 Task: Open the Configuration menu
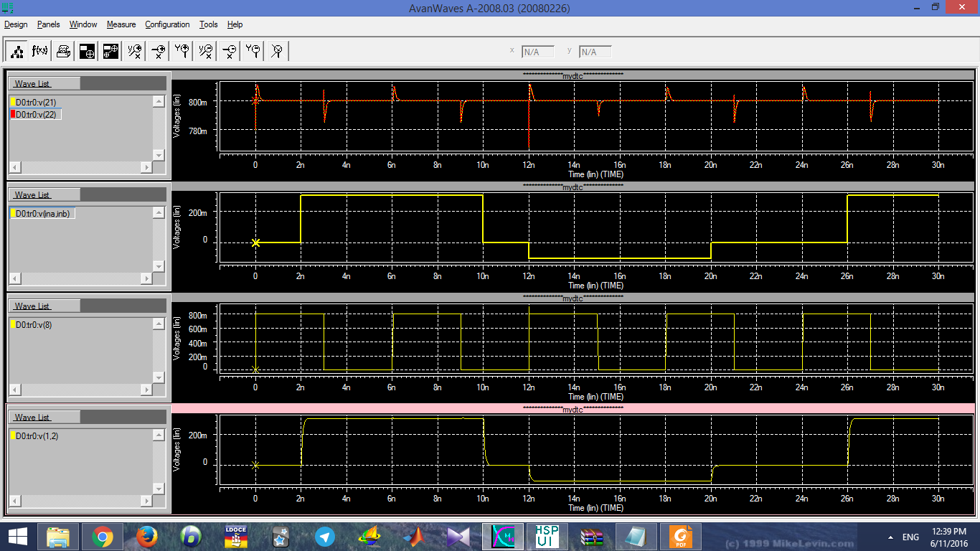(167, 24)
